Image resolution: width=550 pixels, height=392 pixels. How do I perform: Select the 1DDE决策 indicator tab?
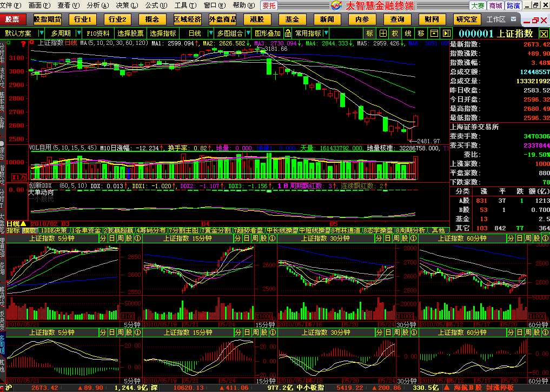54,230
